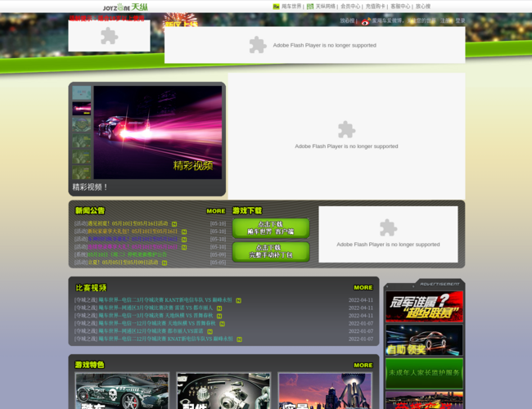Expand 新闻公告 using its MORE button
532x409 pixels.
pyautogui.click(x=215, y=211)
